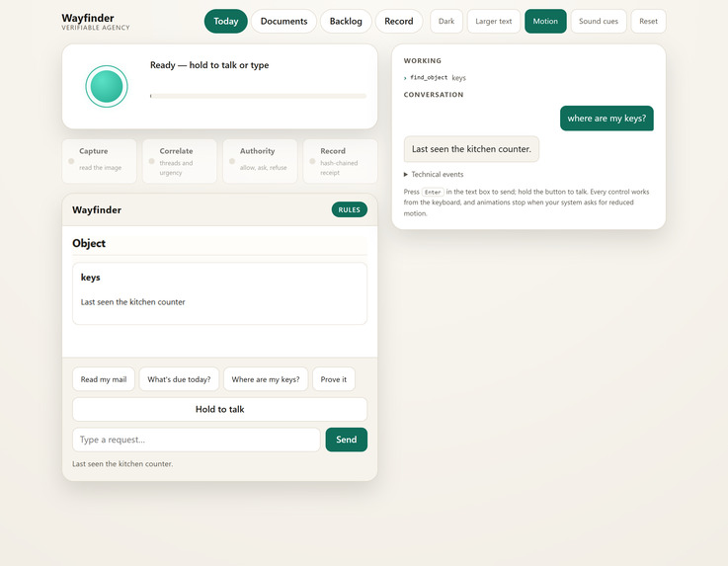Open the Backlog tab
This screenshot has width=728, height=566.
(346, 22)
